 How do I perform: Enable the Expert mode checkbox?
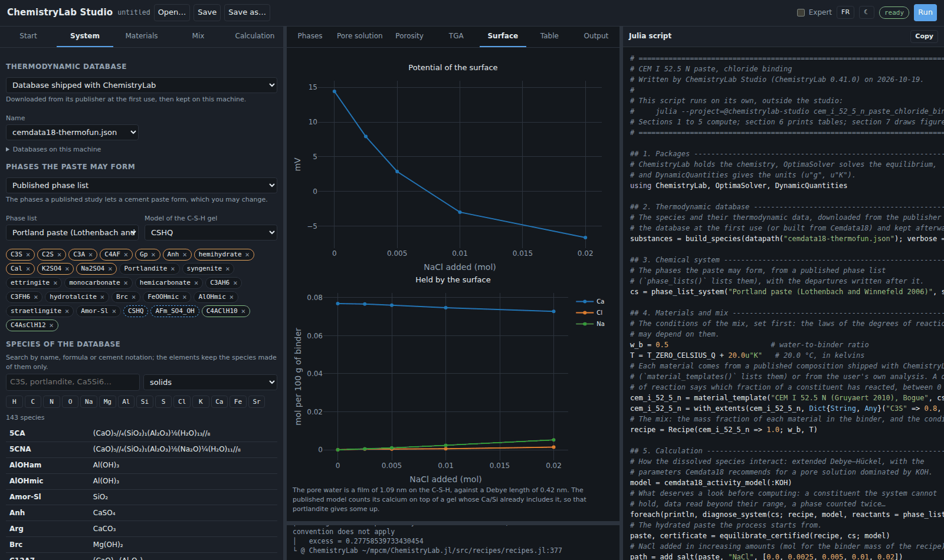(x=801, y=12)
